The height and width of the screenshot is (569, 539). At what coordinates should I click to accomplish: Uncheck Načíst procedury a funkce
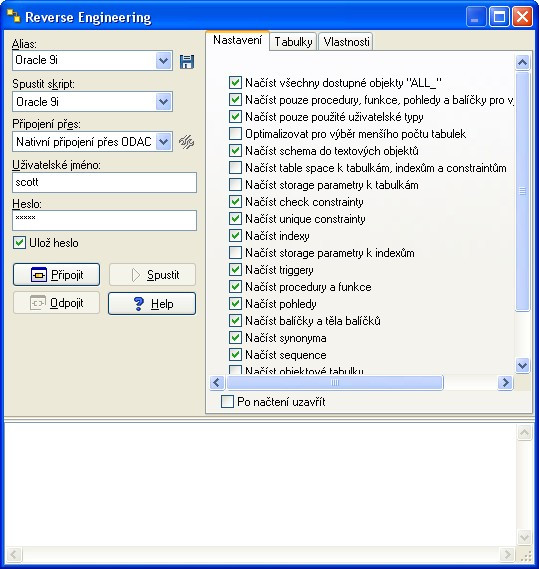tap(235, 287)
